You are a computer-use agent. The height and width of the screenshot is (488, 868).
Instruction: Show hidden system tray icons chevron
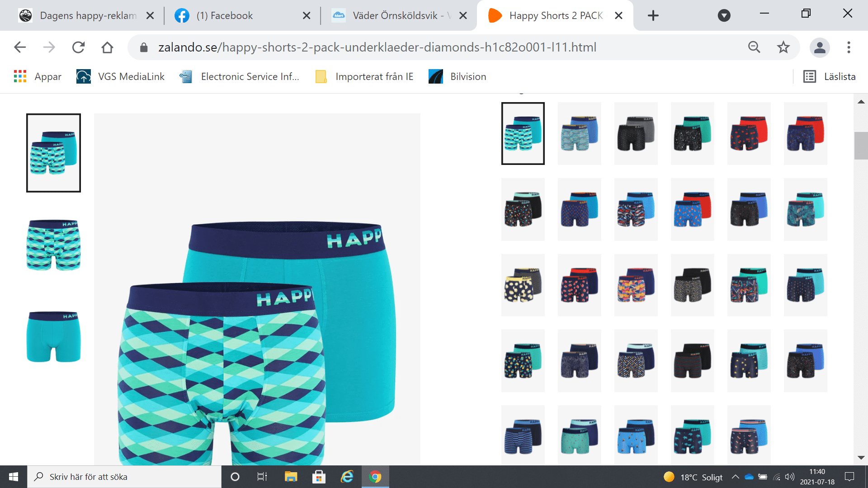point(735,477)
